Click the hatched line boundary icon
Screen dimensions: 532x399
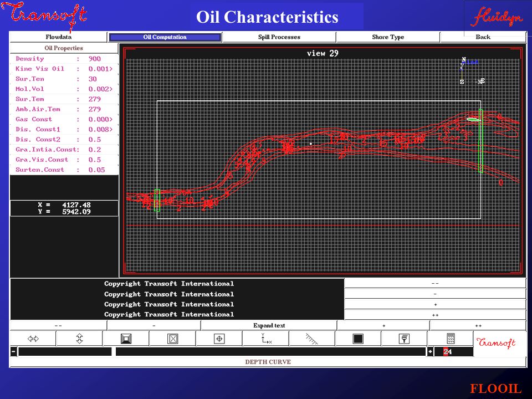click(312, 339)
